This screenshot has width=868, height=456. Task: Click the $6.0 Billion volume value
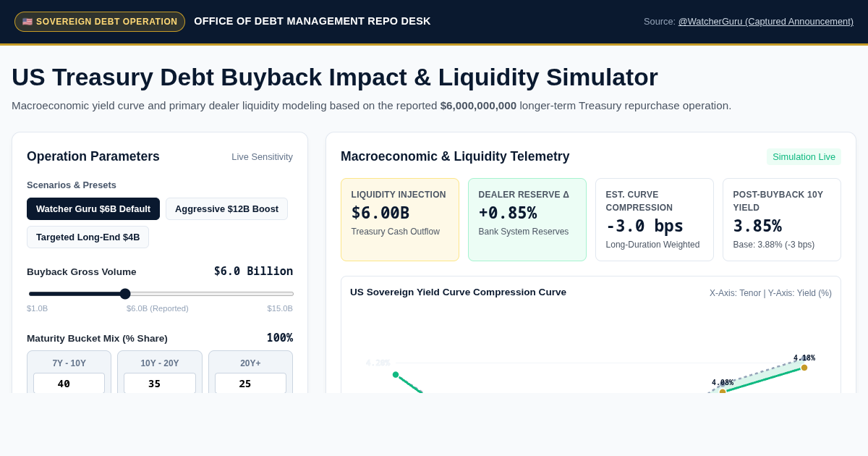point(253,271)
